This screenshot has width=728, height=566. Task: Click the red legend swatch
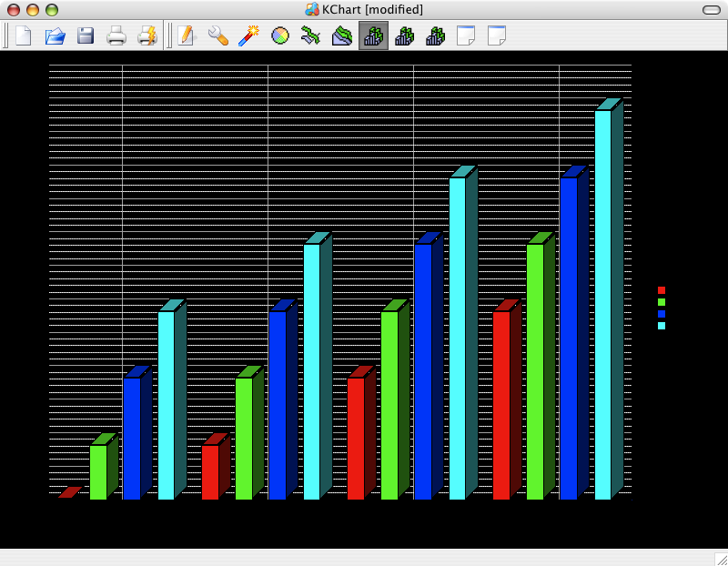click(662, 290)
